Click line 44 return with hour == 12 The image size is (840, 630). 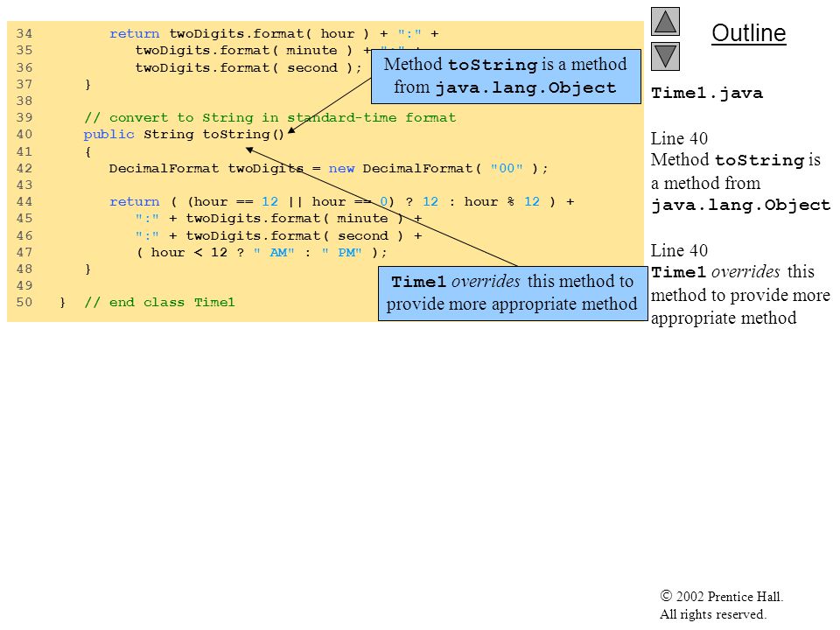[x=342, y=202]
